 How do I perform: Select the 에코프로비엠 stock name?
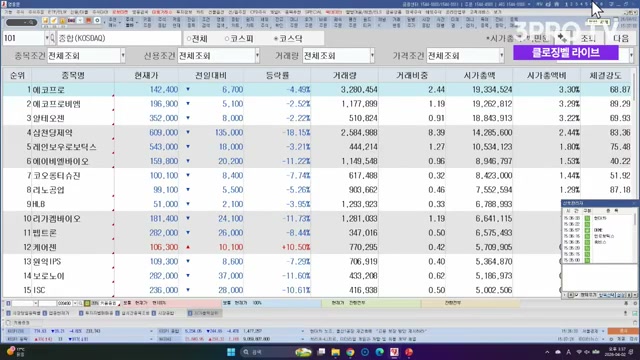56,104
